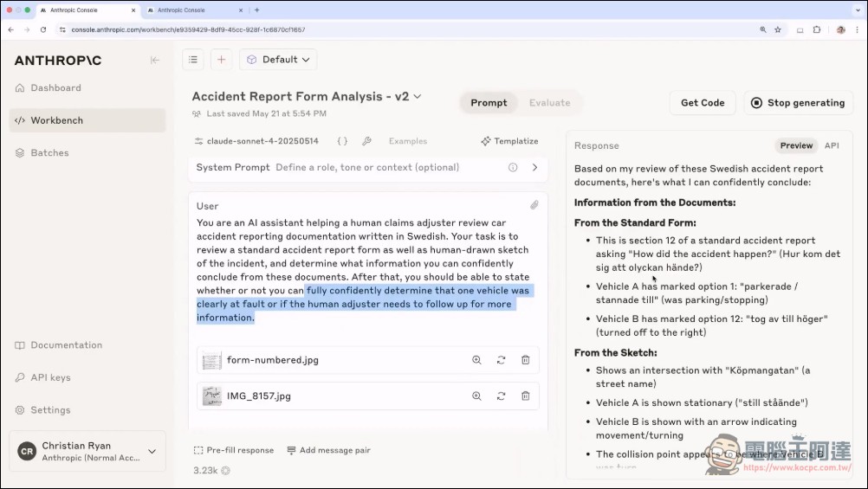Replace IMG_8157.jpg with the refresh icon
Screen dimensions: 868x489
[501, 396]
